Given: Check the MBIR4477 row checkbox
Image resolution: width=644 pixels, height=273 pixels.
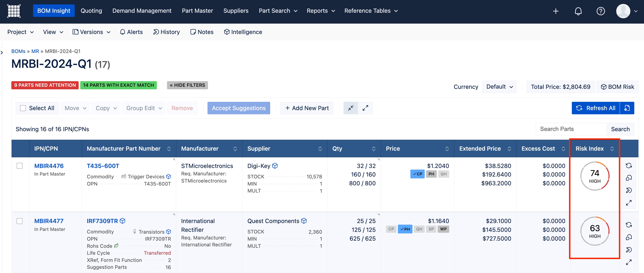Looking at the screenshot, I should tap(19, 221).
